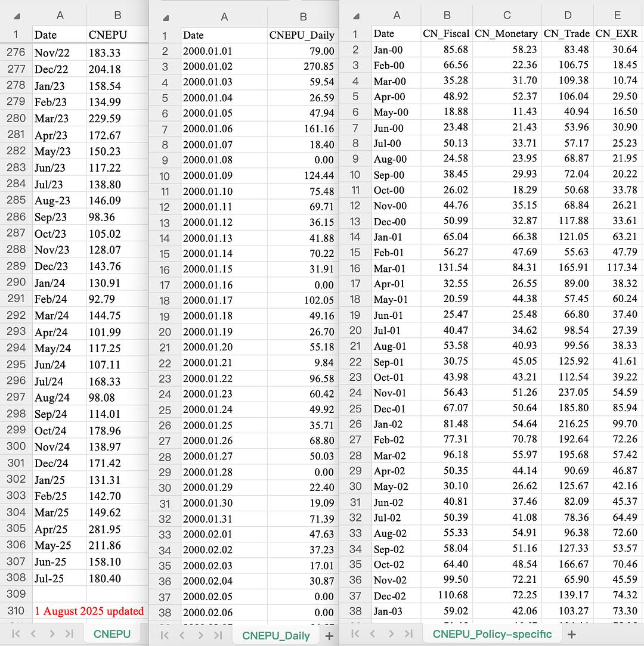Image resolution: width=644 pixels, height=646 pixels.
Task: Select the 2000.02.01 date cell
Action: 224,535
